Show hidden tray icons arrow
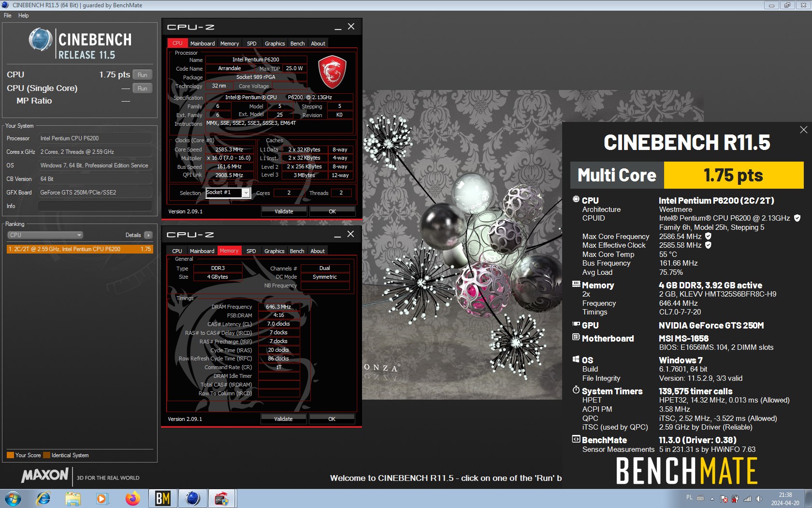812x508 pixels. pos(712,499)
